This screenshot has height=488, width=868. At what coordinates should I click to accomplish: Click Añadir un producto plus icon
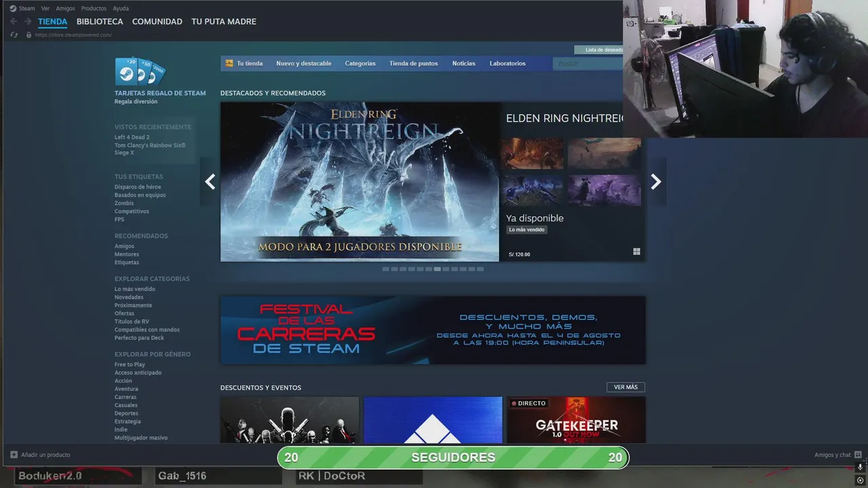pyautogui.click(x=14, y=455)
